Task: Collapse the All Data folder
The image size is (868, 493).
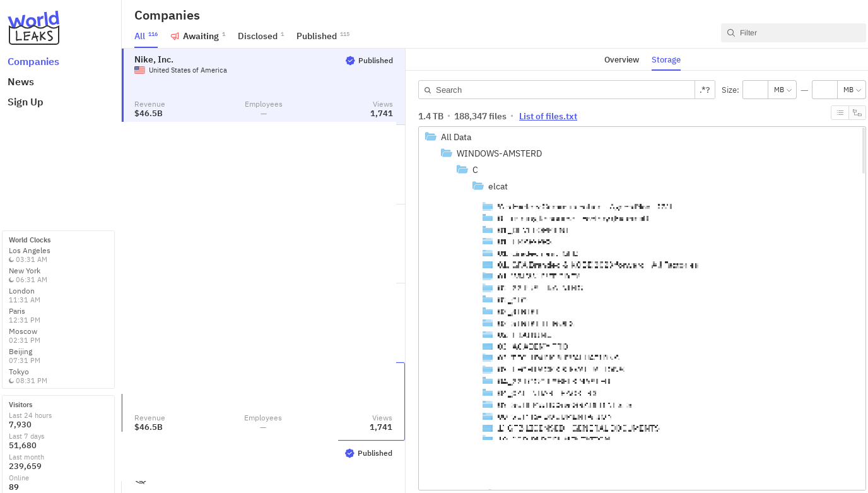Action: (x=431, y=137)
